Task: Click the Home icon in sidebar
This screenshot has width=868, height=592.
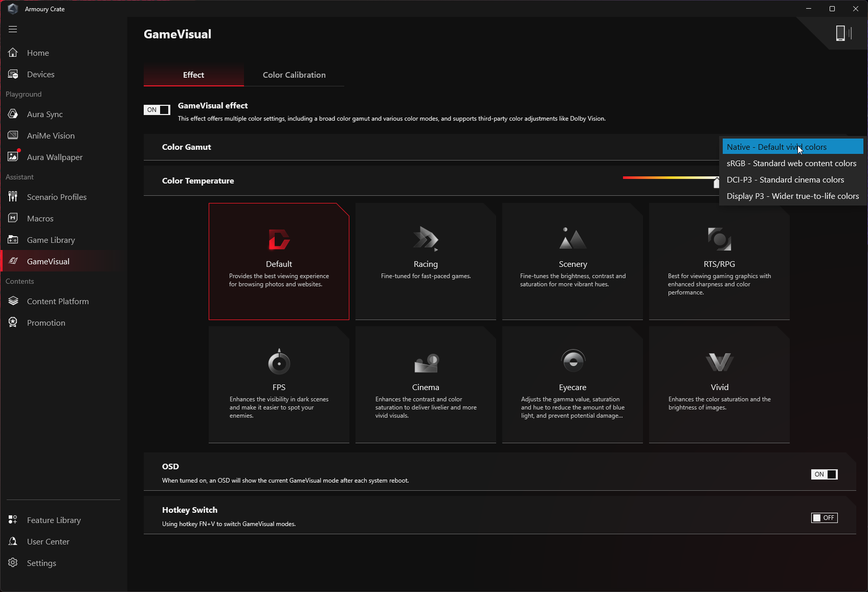Action: [x=13, y=53]
